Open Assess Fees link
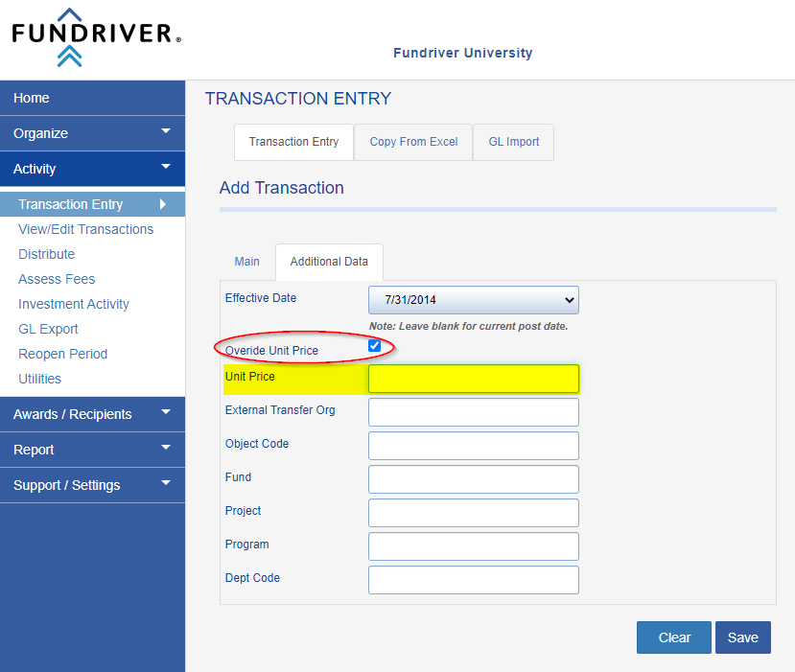 tap(57, 279)
